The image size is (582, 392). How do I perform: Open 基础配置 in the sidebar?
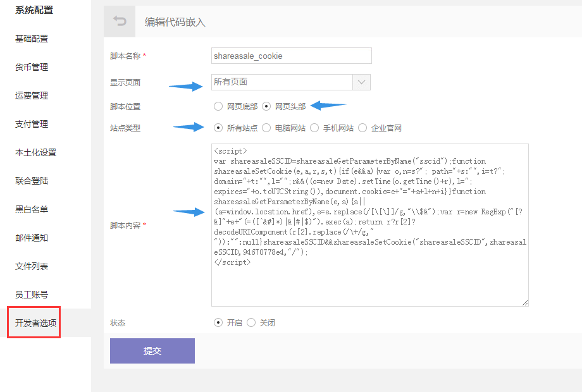(x=32, y=39)
